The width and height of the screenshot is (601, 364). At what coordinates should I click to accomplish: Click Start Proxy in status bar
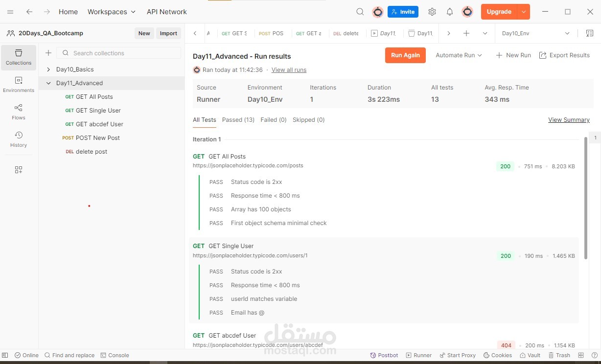click(x=458, y=355)
